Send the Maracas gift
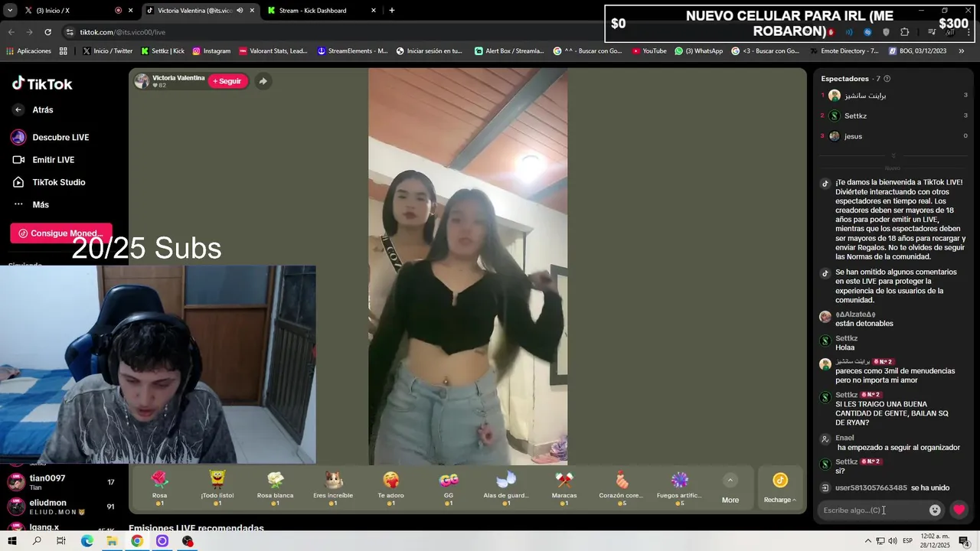Image resolution: width=980 pixels, height=551 pixels. (x=564, y=488)
